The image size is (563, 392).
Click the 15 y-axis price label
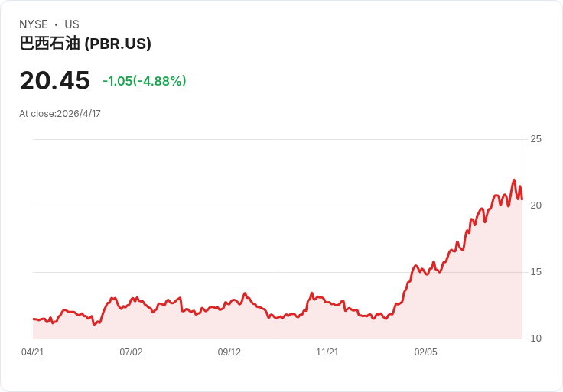click(x=535, y=272)
